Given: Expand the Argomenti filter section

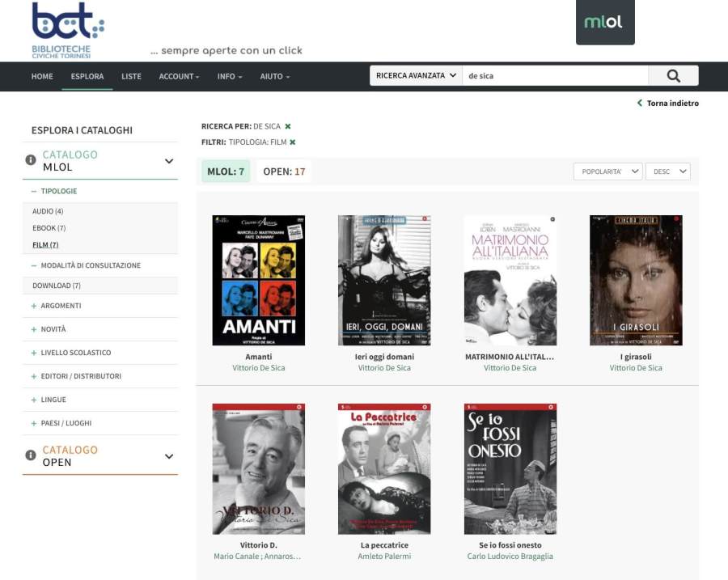Looking at the screenshot, I should click(x=61, y=306).
